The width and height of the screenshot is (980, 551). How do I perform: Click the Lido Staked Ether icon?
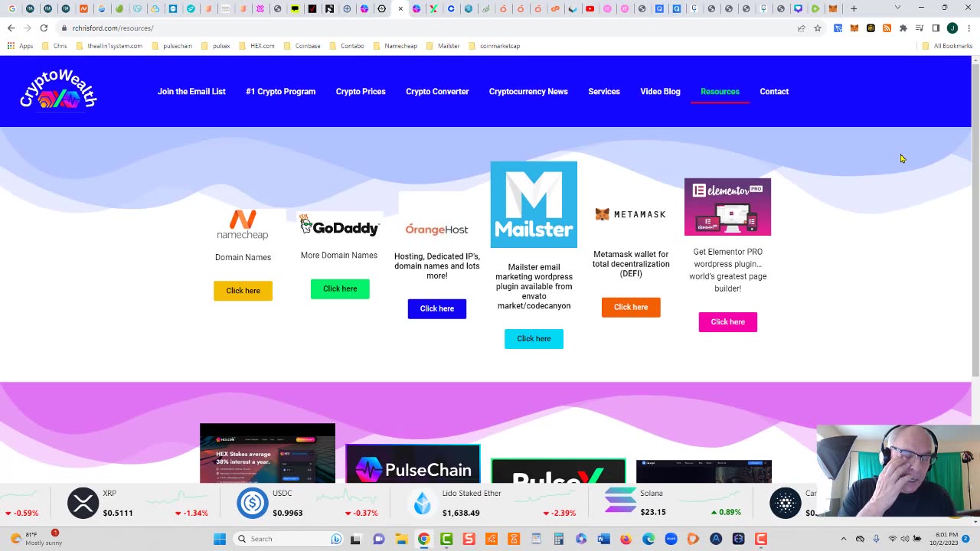coord(422,503)
